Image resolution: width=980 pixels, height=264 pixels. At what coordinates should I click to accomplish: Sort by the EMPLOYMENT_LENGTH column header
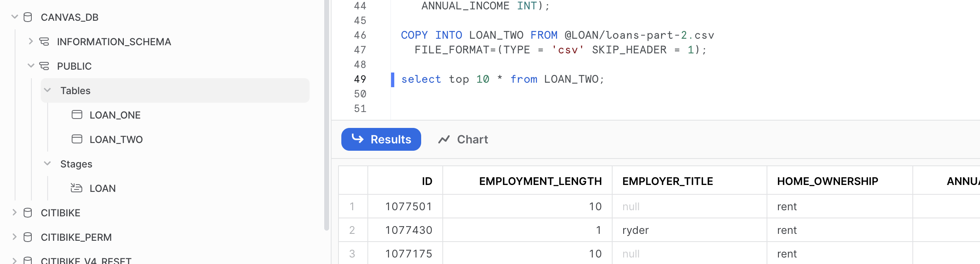[540, 181]
